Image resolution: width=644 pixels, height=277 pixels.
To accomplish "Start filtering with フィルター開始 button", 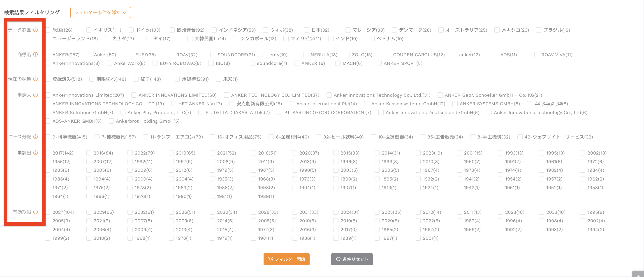I will tap(286, 259).
